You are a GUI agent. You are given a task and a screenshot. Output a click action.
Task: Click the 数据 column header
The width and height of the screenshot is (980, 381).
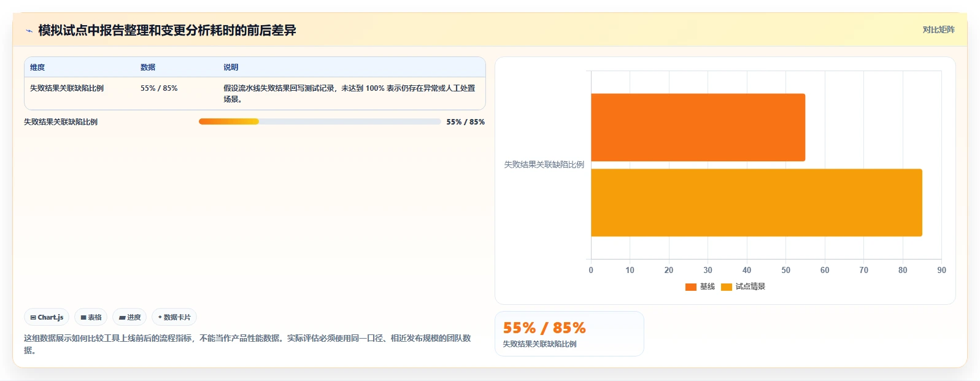point(148,67)
